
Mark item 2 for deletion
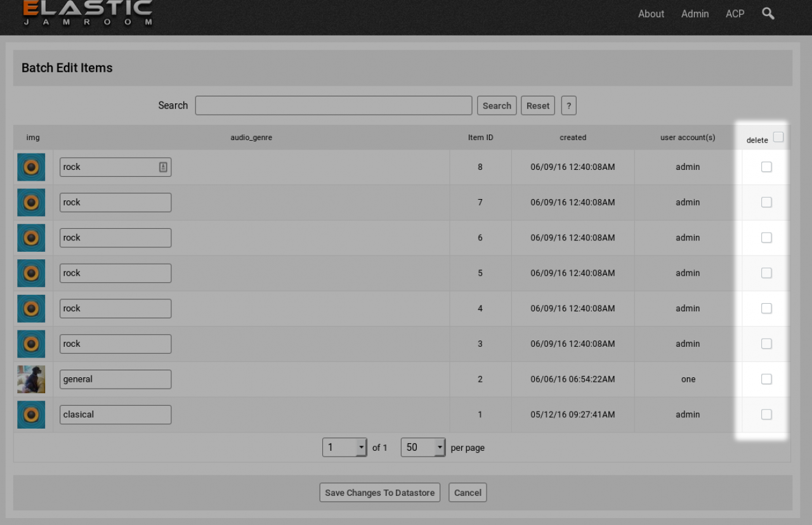click(x=766, y=379)
